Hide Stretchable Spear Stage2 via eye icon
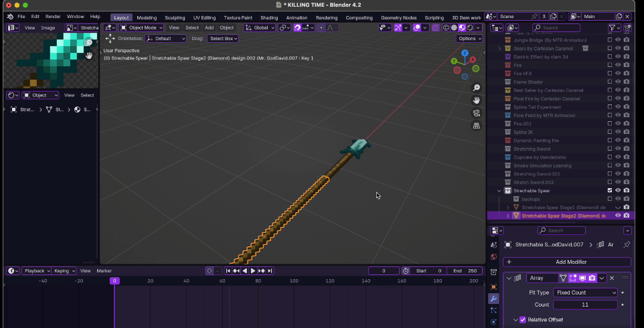This screenshot has width=644, height=328. (x=618, y=216)
